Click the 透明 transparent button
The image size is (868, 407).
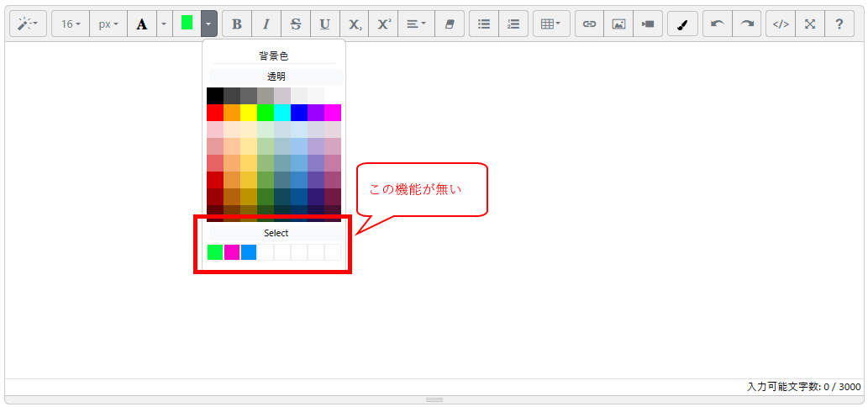click(276, 77)
